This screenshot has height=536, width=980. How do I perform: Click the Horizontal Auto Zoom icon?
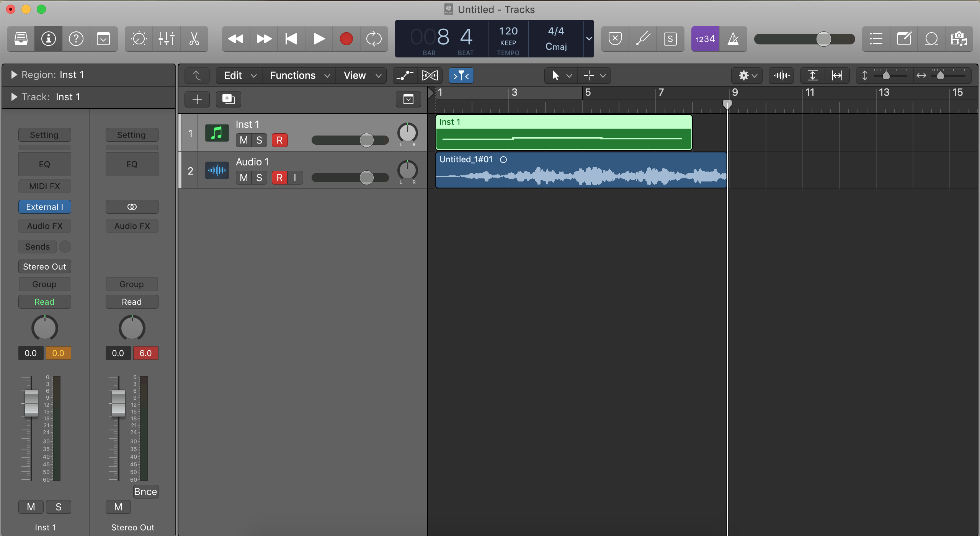[x=837, y=75]
